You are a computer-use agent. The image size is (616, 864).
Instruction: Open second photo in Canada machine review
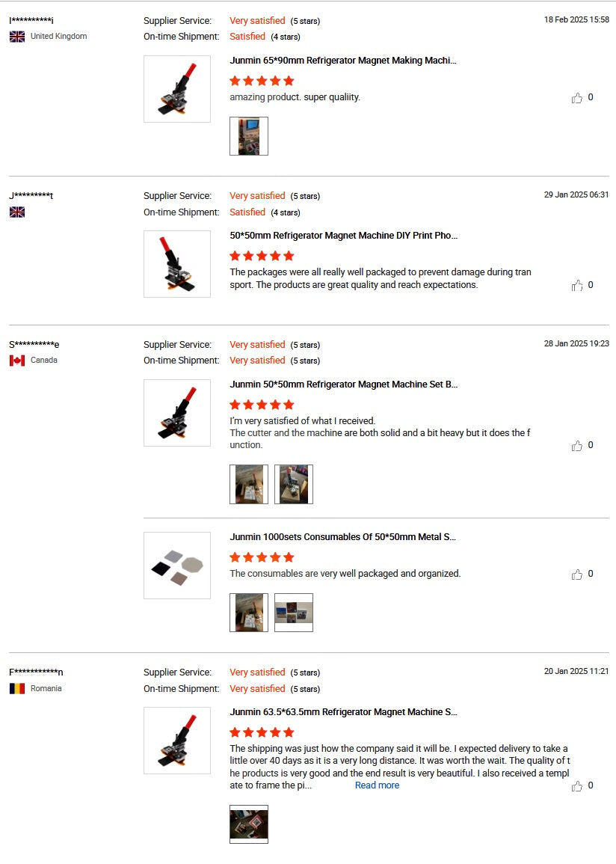[x=294, y=484]
